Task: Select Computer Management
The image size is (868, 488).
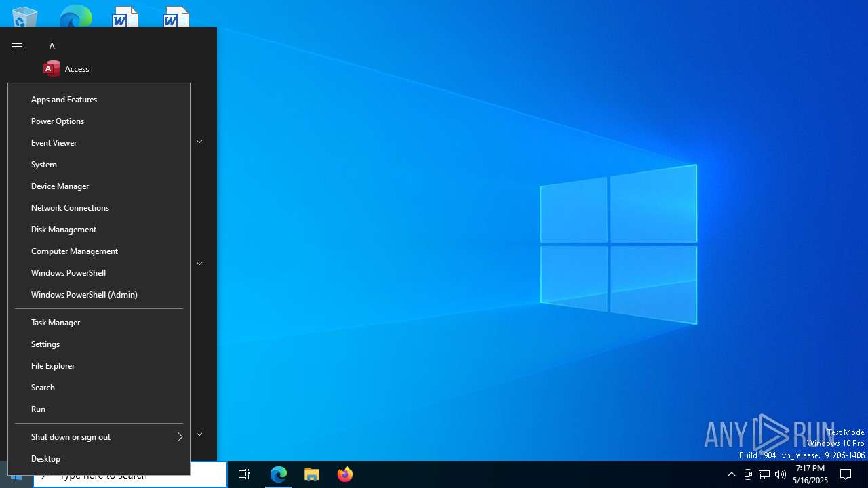Action: 99,251
